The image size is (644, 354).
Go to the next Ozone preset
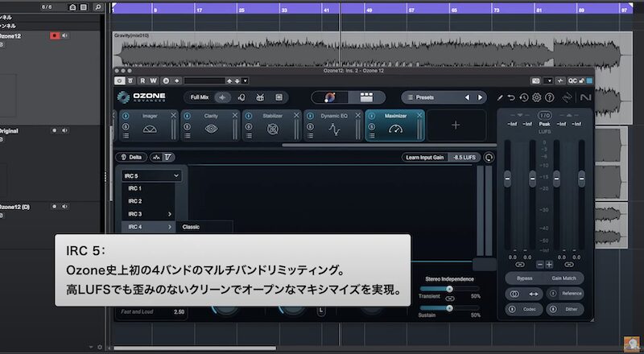[480, 97]
